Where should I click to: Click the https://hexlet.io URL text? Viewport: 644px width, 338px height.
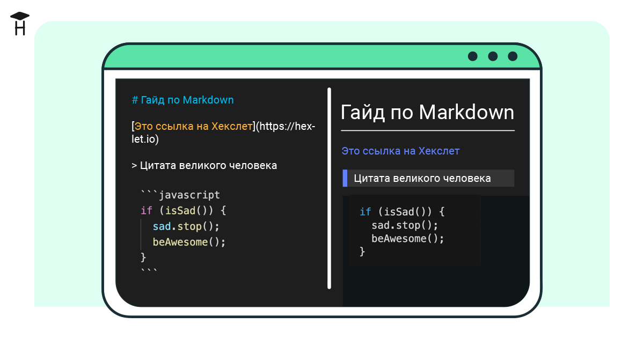(x=285, y=126)
